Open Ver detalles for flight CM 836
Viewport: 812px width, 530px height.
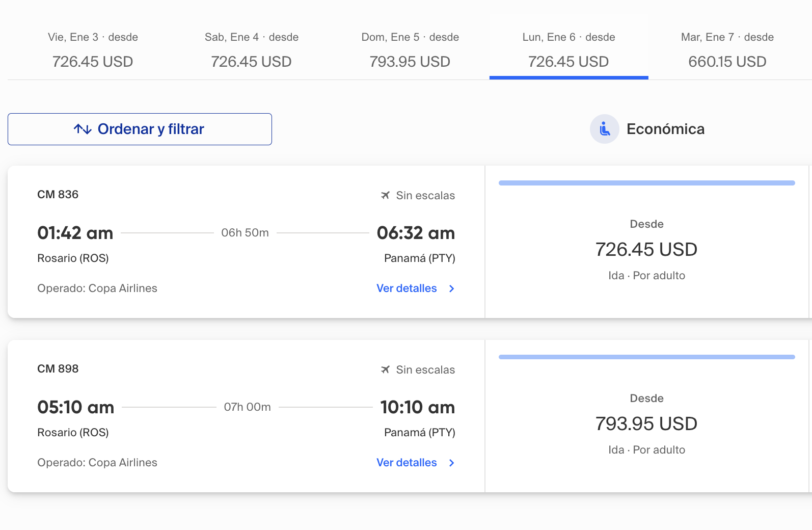point(407,288)
